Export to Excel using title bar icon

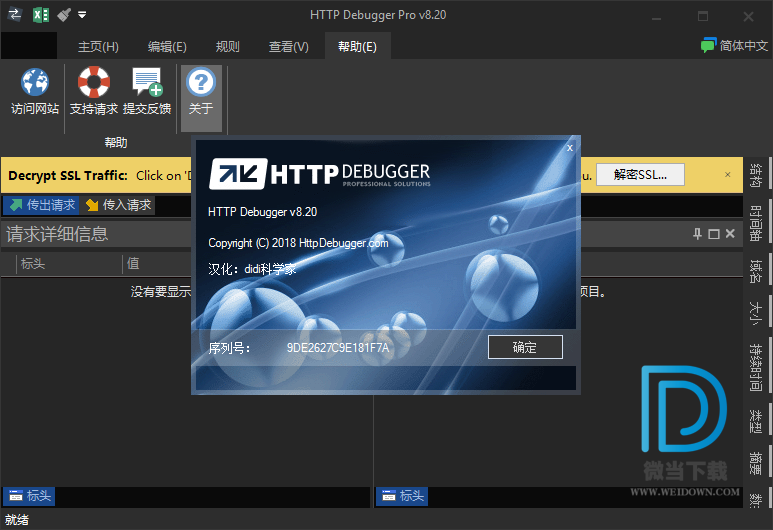click(41, 15)
